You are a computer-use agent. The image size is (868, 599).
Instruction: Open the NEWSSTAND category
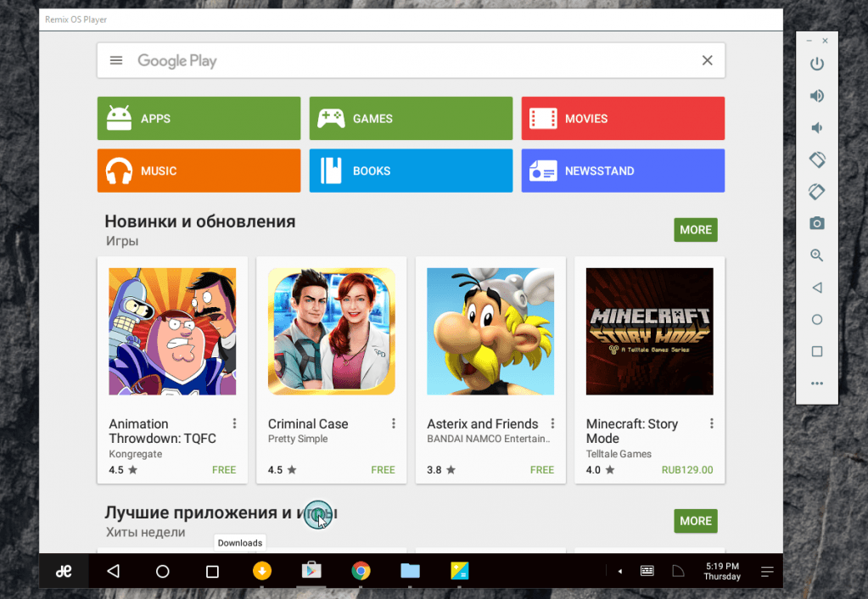pyautogui.click(x=623, y=171)
